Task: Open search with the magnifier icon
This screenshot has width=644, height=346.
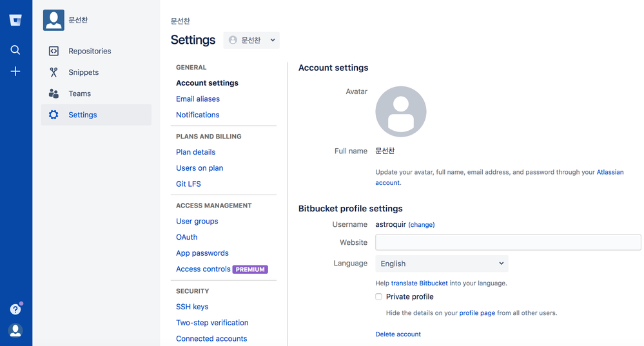Action: pos(15,50)
